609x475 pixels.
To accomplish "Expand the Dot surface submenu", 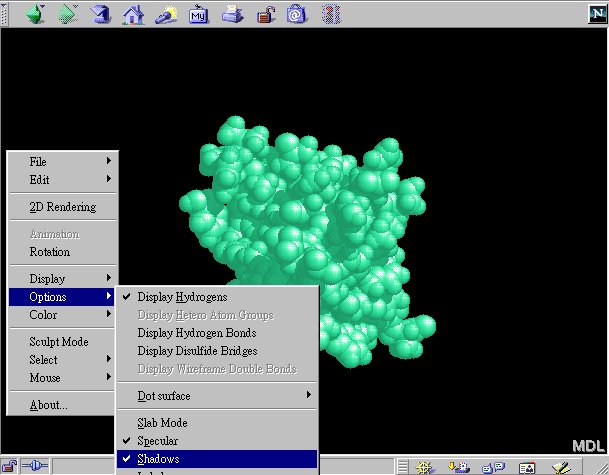I will click(218, 396).
